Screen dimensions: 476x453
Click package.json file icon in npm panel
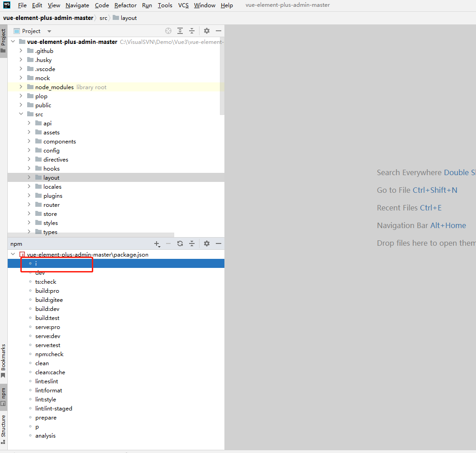pos(22,254)
